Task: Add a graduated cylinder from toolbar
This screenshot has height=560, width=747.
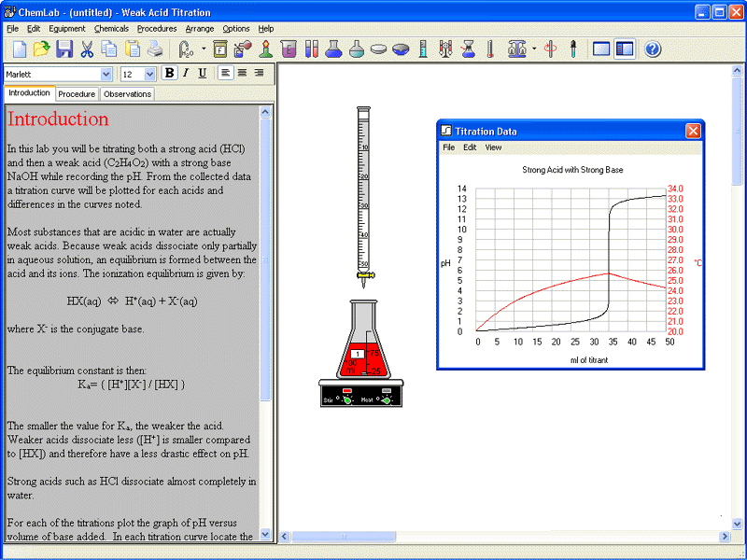Action: pos(423,49)
